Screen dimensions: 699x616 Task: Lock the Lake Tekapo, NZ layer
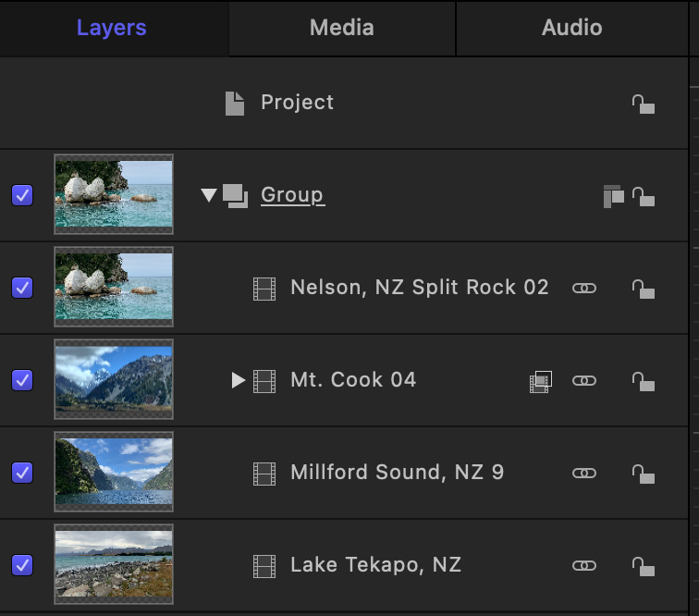(x=643, y=566)
